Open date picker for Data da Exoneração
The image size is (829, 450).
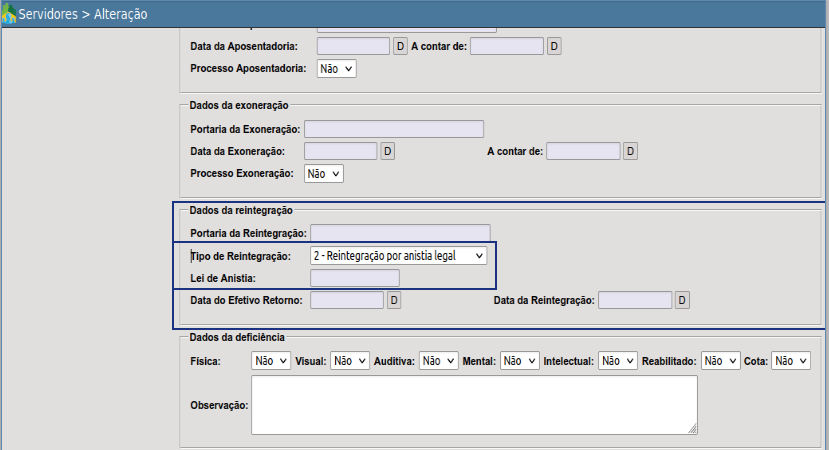(x=388, y=151)
